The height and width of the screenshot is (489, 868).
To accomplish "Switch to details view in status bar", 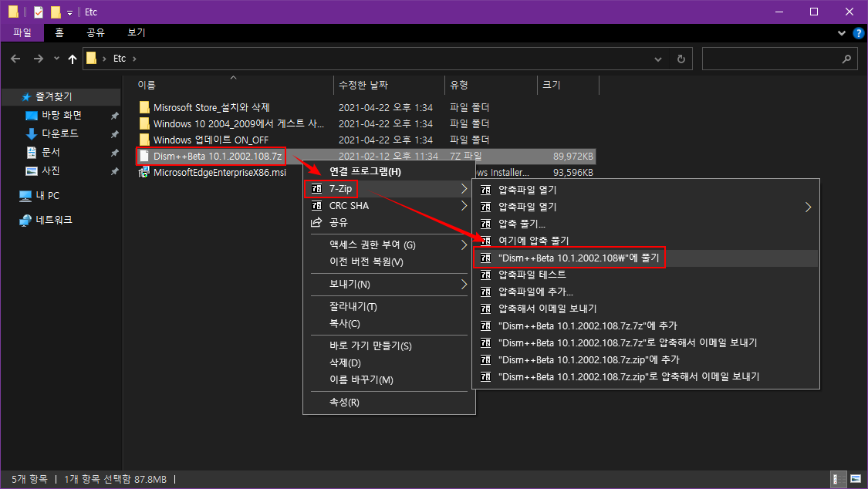I will click(839, 479).
